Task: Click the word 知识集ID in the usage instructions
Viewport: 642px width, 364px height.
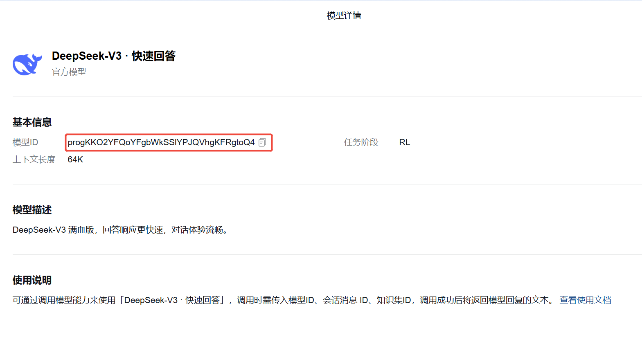Action: click(394, 300)
